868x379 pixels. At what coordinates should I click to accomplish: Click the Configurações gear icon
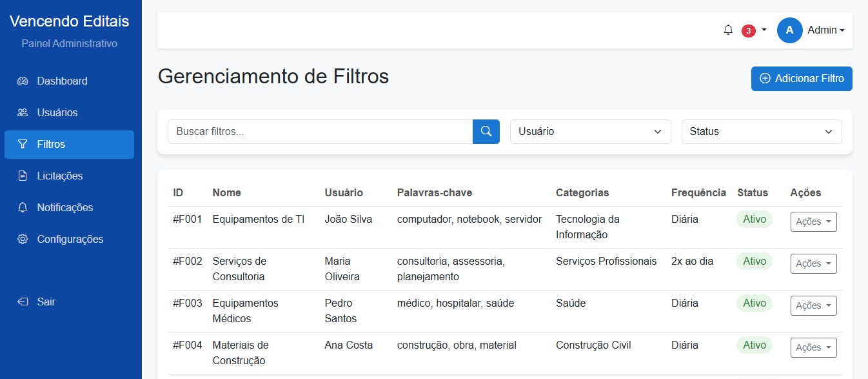pyautogui.click(x=21, y=239)
